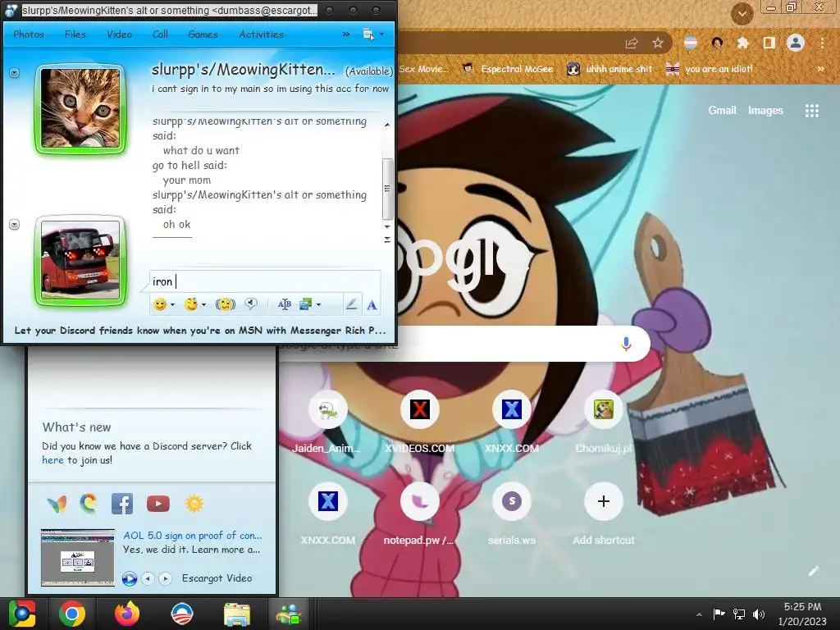Click the AB text-style icon in the chat toolbar
The width and height of the screenshot is (840, 630).
pos(285,304)
